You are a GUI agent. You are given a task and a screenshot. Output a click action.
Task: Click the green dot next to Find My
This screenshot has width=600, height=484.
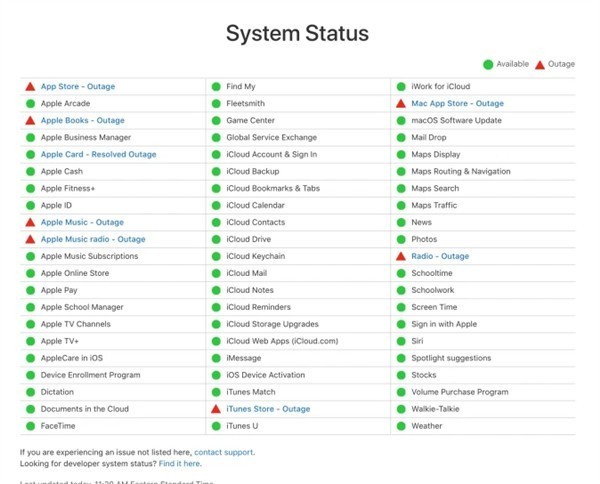tap(216, 87)
